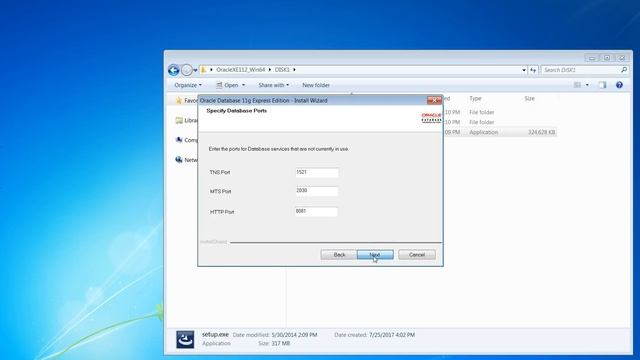Open the Share with menu
The image size is (640, 360).
coord(273,85)
